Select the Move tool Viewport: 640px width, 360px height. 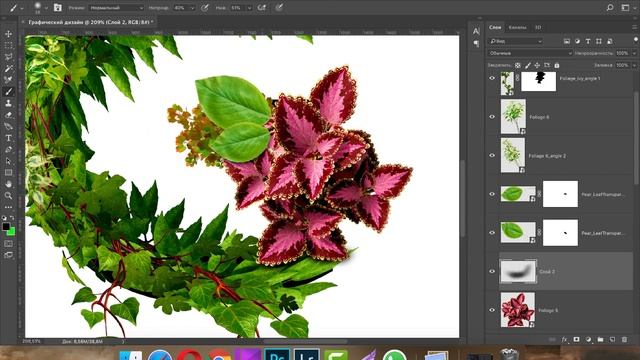click(x=8, y=34)
